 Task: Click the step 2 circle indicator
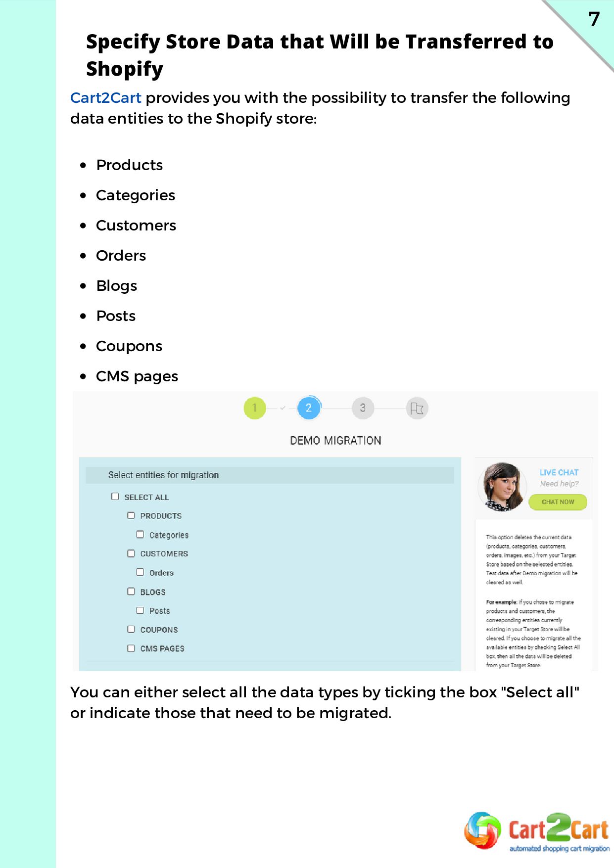(x=309, y=408)
